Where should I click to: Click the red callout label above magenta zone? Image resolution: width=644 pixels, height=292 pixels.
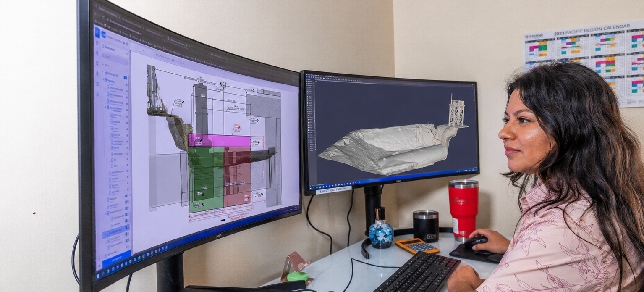click(x=237, y=127)
